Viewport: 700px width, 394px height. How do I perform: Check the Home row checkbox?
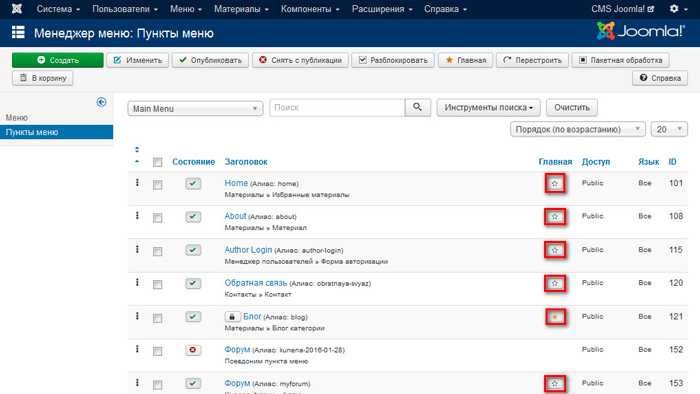coord(158,185)
